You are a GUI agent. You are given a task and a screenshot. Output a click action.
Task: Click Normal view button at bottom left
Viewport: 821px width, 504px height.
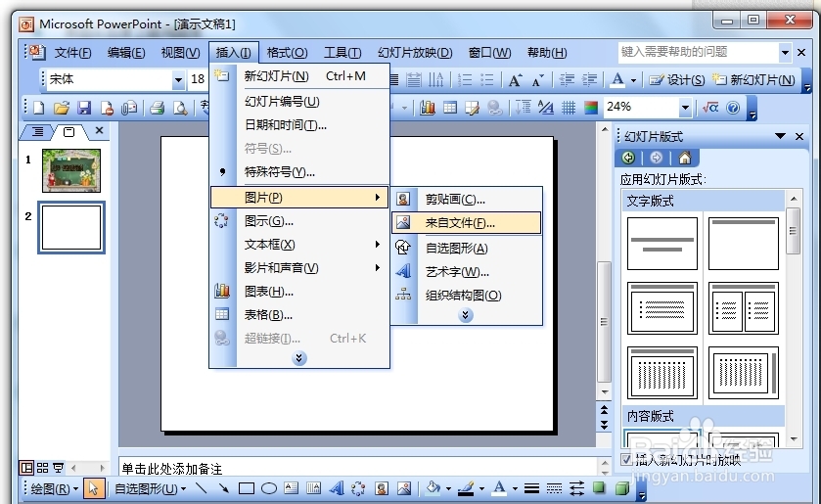click(x=26, y=468)
